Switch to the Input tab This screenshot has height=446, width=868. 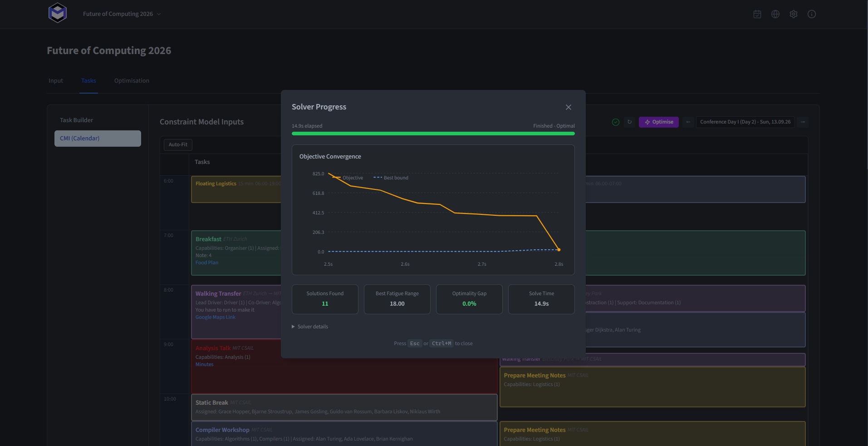(56, 81)
